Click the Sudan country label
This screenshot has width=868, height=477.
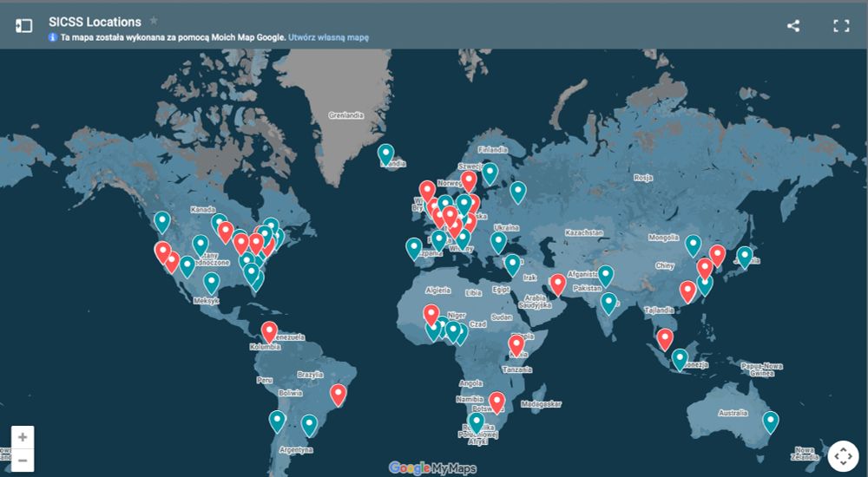tap(502, 317)
